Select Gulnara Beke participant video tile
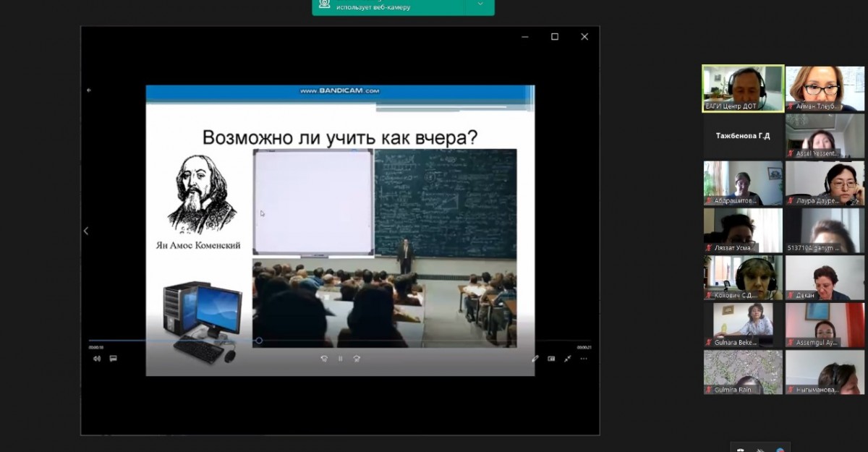 743,324
